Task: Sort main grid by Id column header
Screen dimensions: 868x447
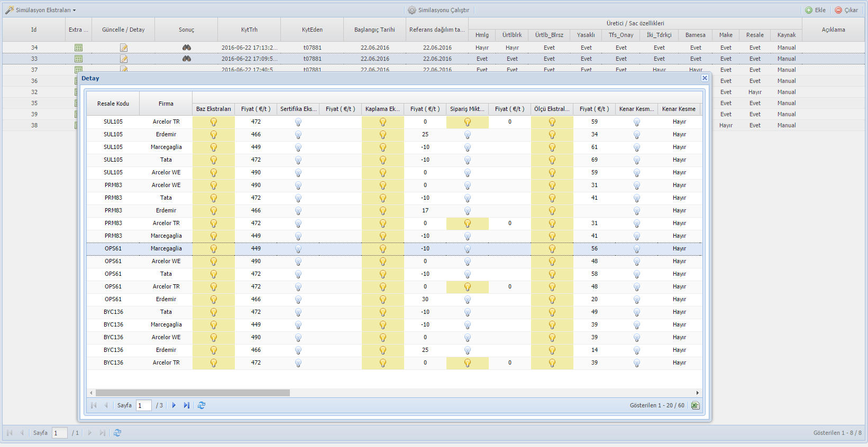Action: pos(34,30)
